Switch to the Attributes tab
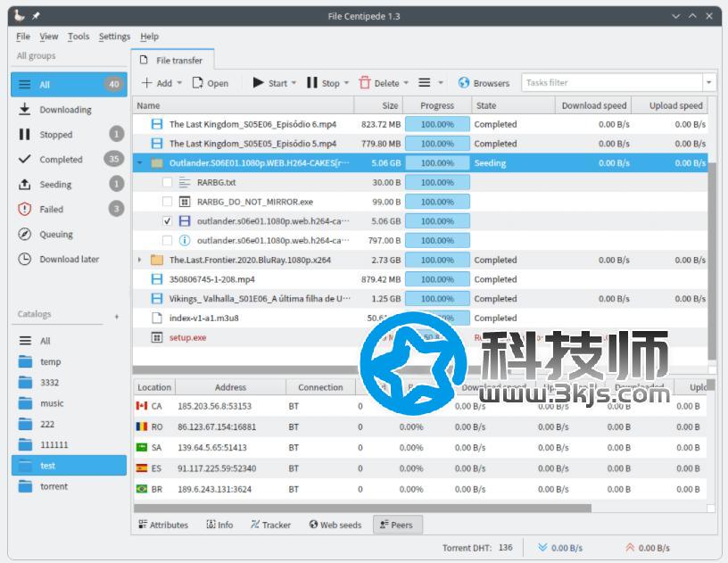 163,525
